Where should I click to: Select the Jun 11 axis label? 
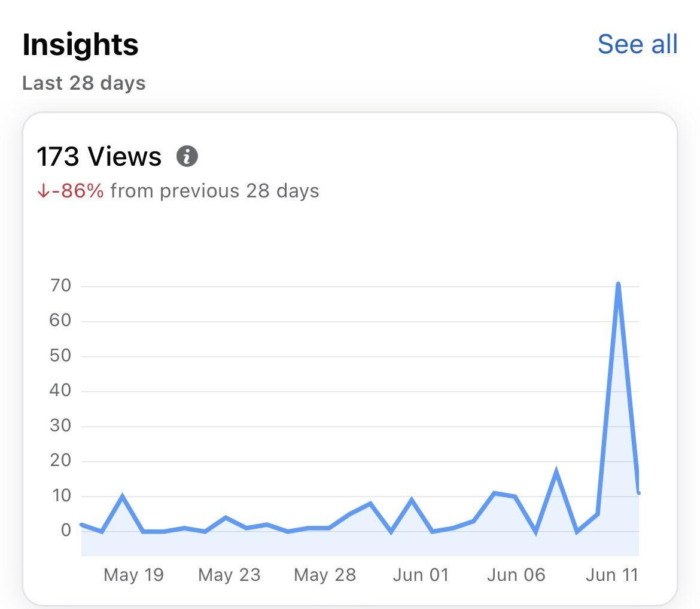tap(611, 575)
